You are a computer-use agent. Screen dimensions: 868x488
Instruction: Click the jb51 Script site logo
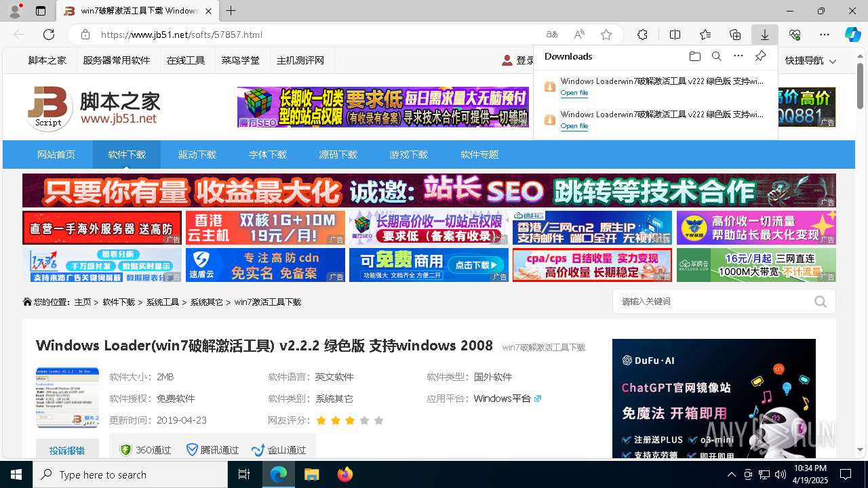pyautogui.click(x=94, y=107)
